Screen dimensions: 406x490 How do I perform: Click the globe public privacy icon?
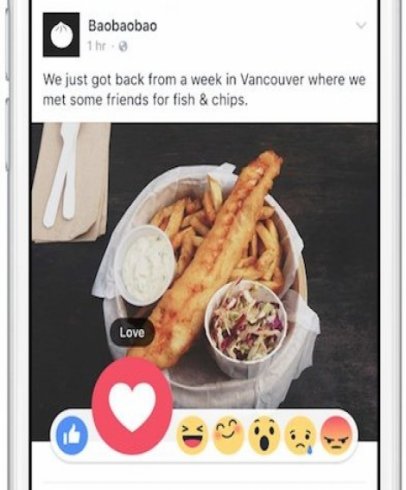(123, 47)
